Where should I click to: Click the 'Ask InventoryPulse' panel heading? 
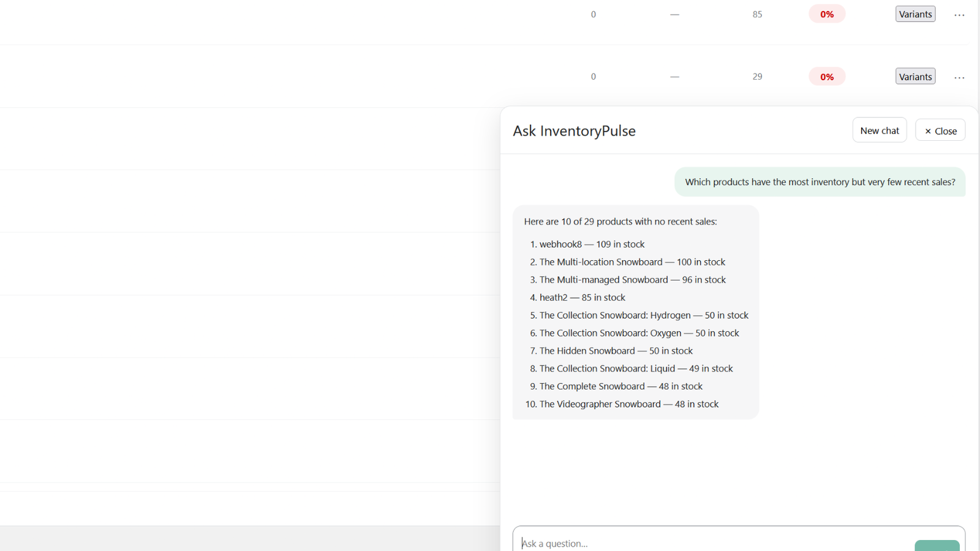pyautogui.click(x=575, y=131)
